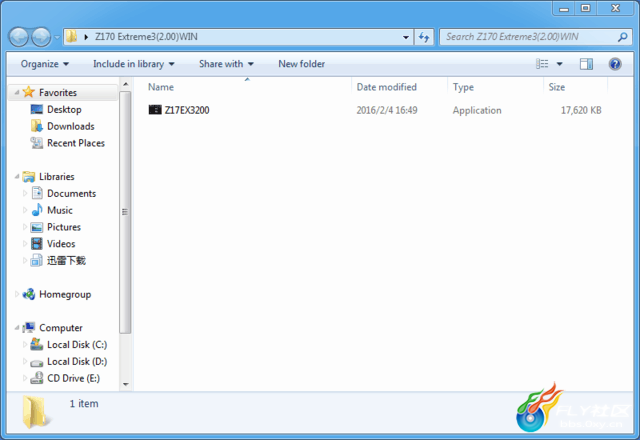Open CD Drive (E:)
The image size is (640, 440).
click(x=73, y=378)
